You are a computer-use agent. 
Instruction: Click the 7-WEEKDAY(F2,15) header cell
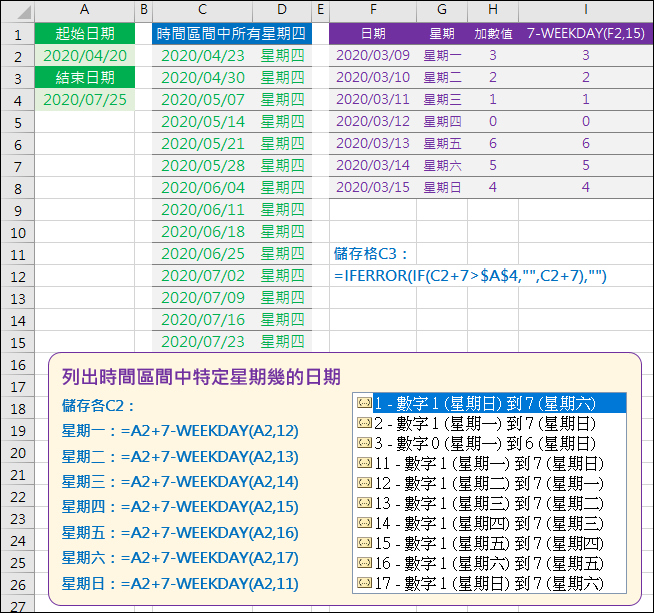point(586,33)
